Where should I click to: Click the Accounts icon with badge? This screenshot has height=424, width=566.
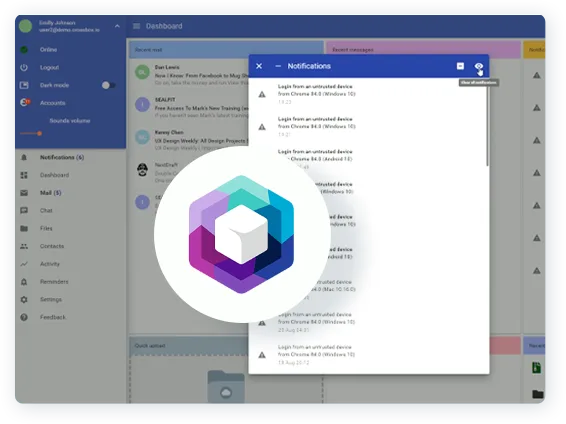tap(25, 102)
